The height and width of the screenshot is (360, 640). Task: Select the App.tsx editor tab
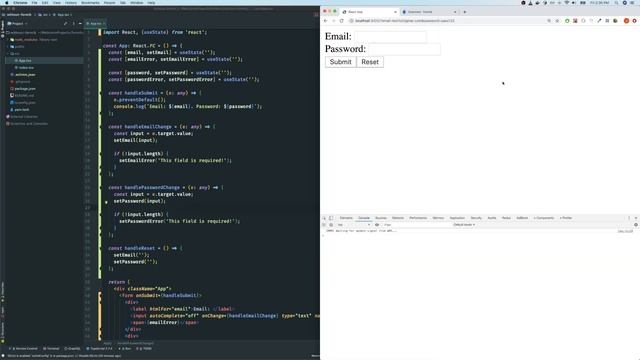pyautogui.click(x=96, y=24)
